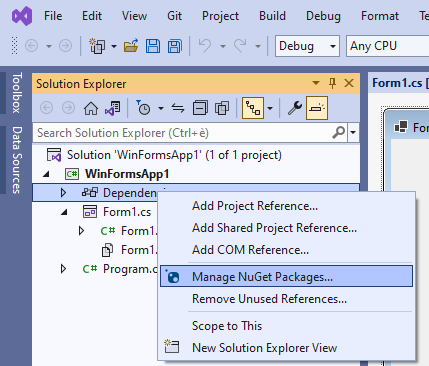The image size is (429, 366).
Task: Click the Home icon in Solution Explorer
Action: coord(91,108)
